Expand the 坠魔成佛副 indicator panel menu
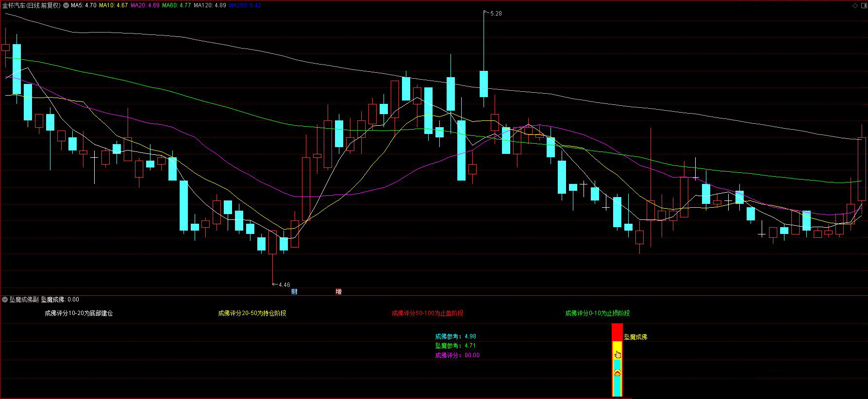The image size is (868, 399). click(5, 299)
